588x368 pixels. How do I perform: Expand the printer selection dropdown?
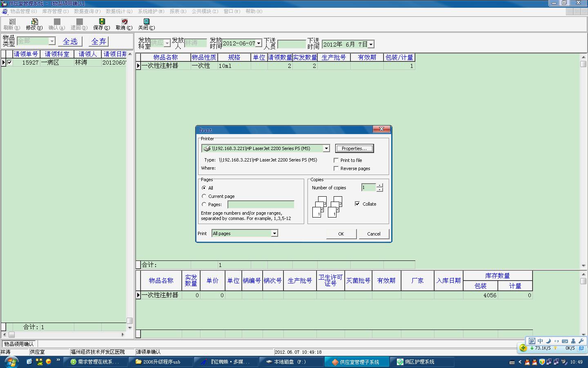(326, 148)
